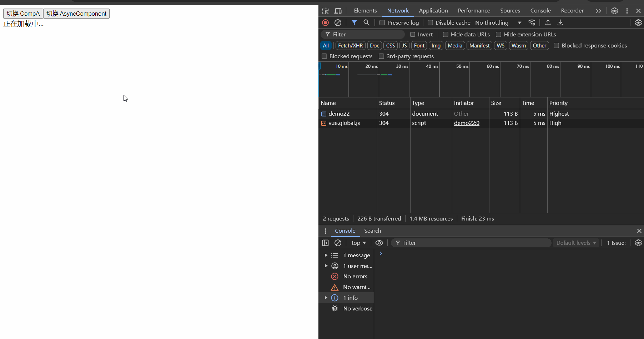Image resolution: width=644 pixels, height=339 pixels.
Task: Toggle the network filter funnel icon
Action: (x=354, y=22)
